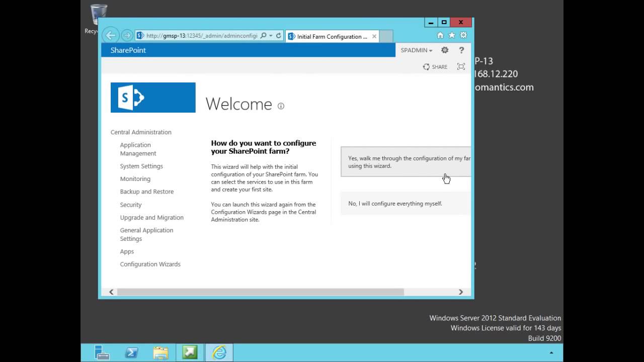Open Server Manager from the taskbar
The width and height of the screenshot is (644, 362).
(x=102, y=352)
